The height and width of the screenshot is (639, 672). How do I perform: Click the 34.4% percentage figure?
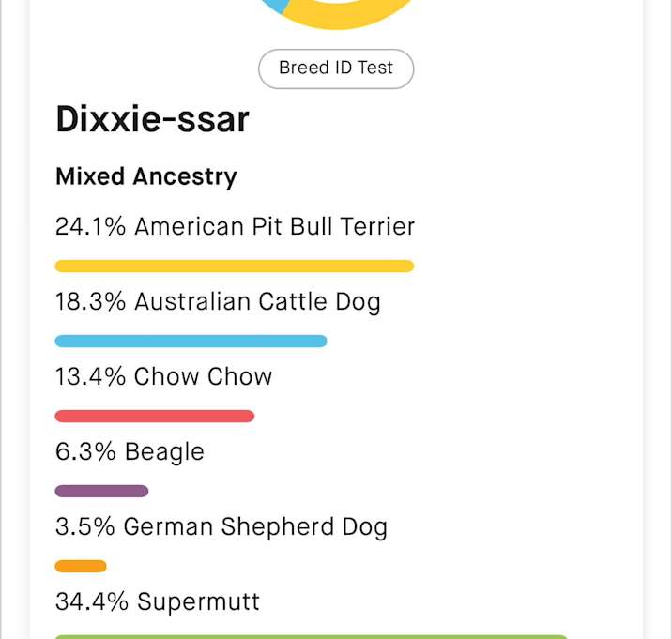[x=92, y=601]
